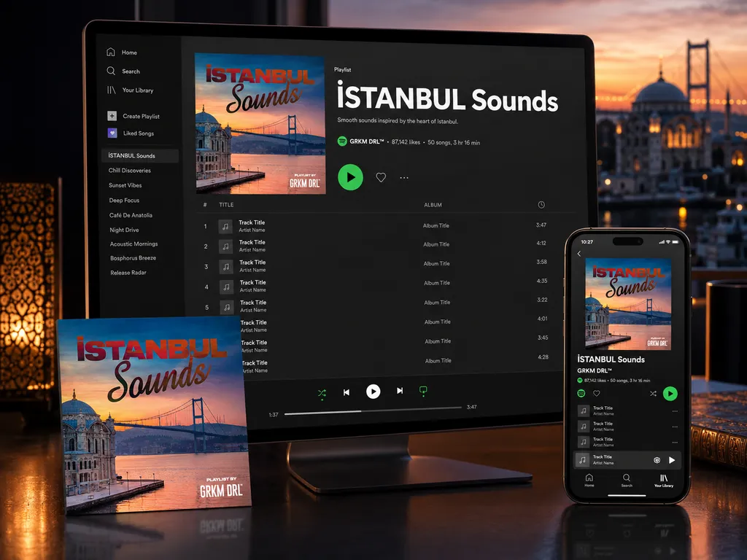Toggle shuffle in the desktop player bar
The width and height of the screenshot is (747, 560).
pyautogui.click(x=322, y=393)
